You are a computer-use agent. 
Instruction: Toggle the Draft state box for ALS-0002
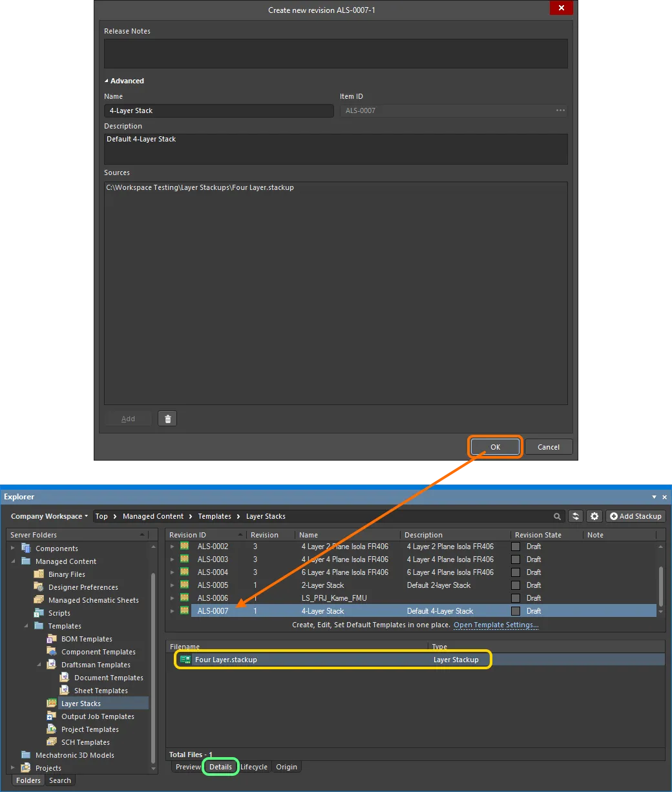click(x=516, y=547)
